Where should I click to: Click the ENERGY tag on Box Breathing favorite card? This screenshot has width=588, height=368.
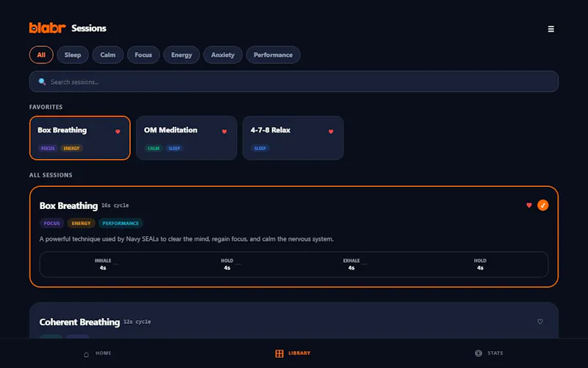pyautogui.click(x=71, y=149)
